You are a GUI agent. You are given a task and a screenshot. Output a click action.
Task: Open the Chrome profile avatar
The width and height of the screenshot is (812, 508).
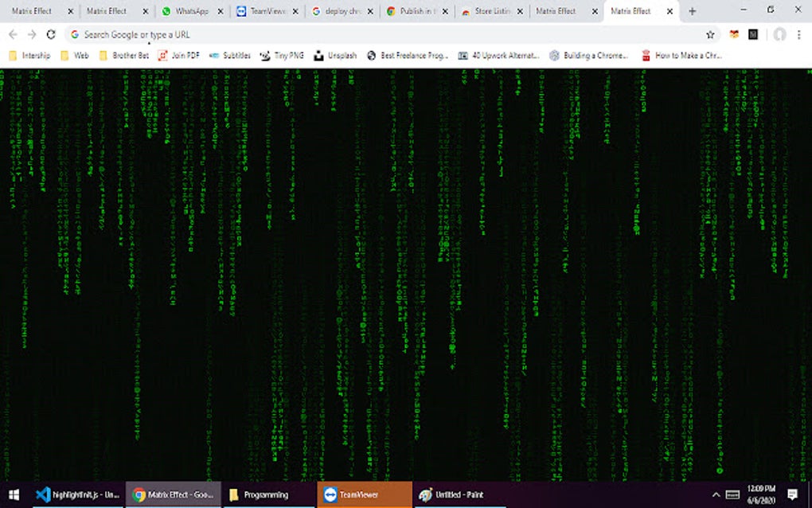[779, 34]
